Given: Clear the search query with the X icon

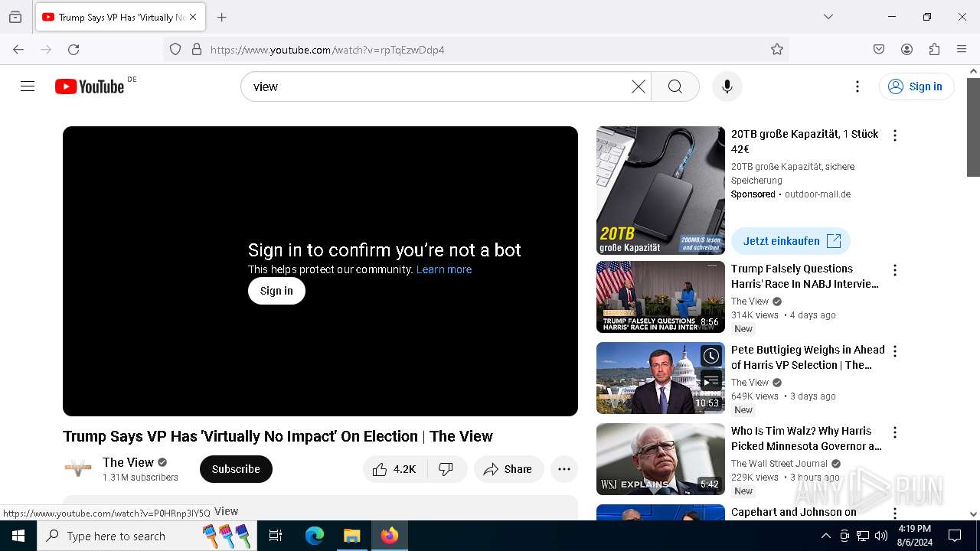Looking at the screenshot, I should click(x=638, y=86).
